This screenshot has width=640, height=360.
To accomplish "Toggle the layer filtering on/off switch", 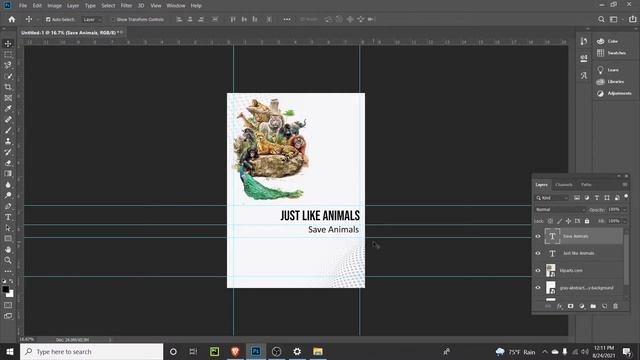I will tap(626, 197).
